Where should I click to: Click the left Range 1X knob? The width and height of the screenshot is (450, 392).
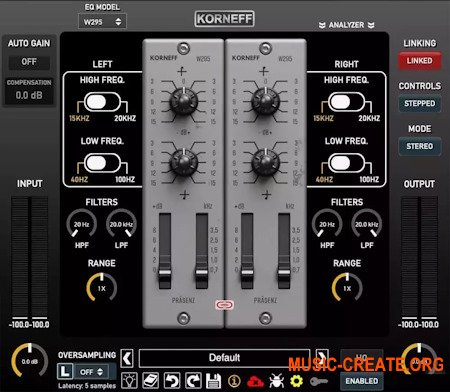click(102, 288)
